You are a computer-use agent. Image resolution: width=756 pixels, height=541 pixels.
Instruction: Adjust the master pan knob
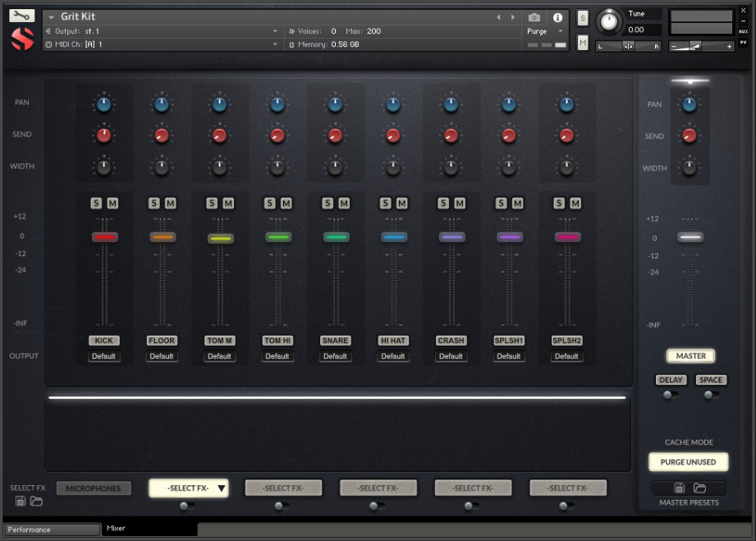(690, 104)
